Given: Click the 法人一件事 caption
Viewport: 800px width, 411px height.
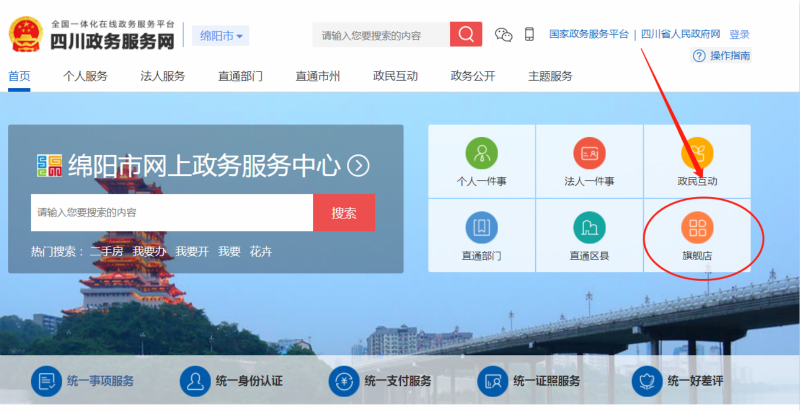Looking at the screenshot, I should 589,182.
